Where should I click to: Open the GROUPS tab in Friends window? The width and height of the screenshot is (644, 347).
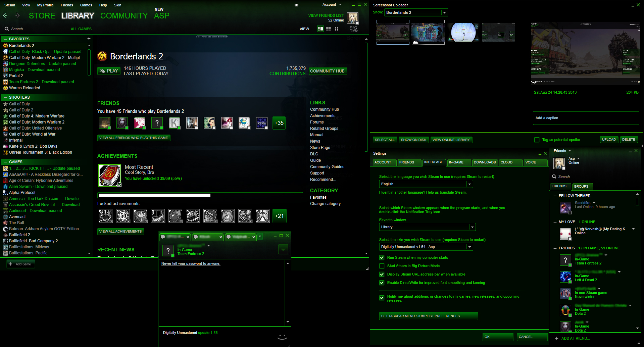pyautogui.click(x=582, y=187)
